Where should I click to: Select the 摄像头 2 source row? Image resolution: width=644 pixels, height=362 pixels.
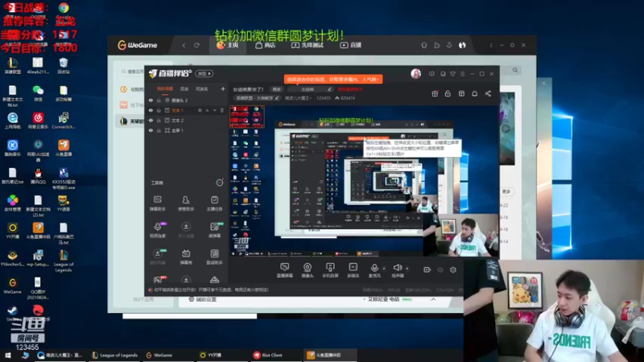[186, 100]
